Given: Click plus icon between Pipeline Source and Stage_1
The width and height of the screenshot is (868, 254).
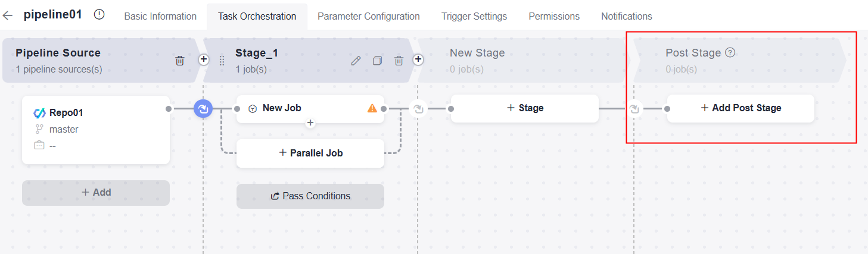Looking at the screenshot, I should (x=204, y=59).
